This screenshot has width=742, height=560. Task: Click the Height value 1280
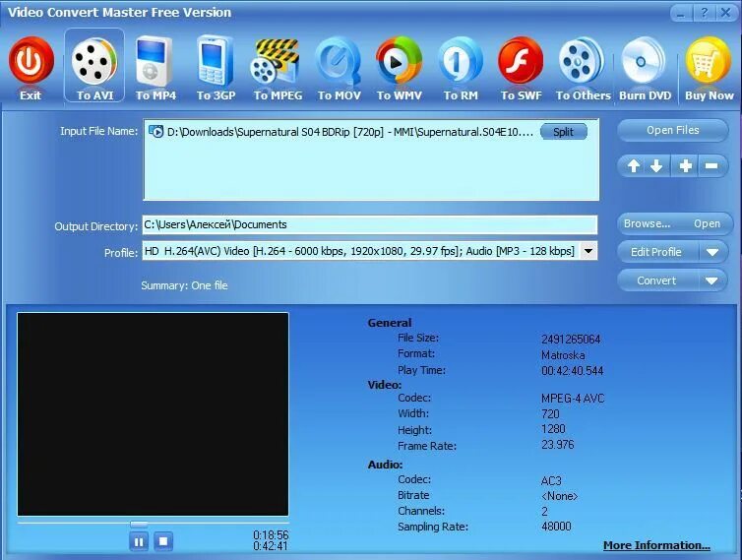[x=553, y=429]
